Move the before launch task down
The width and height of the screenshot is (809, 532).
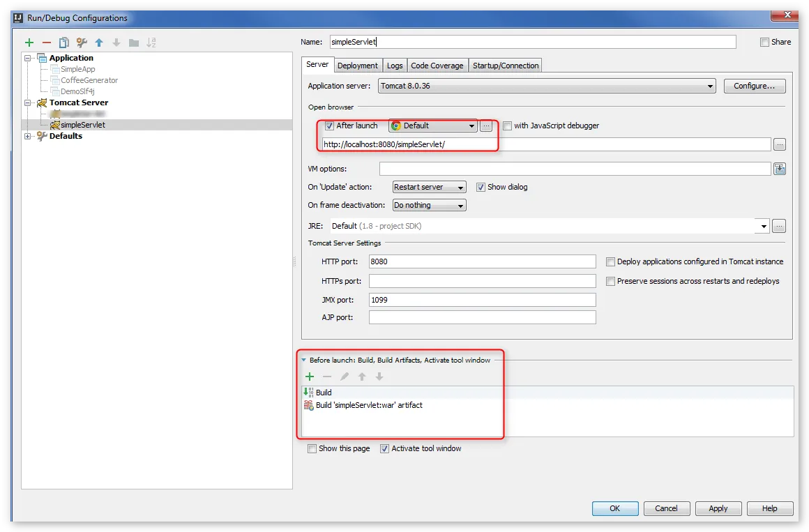[x=379, y=377]
